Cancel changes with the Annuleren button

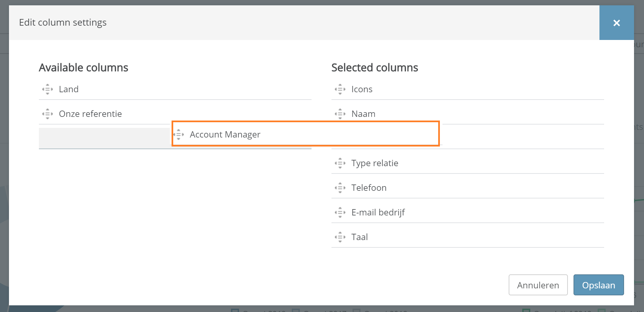(538, 285)
